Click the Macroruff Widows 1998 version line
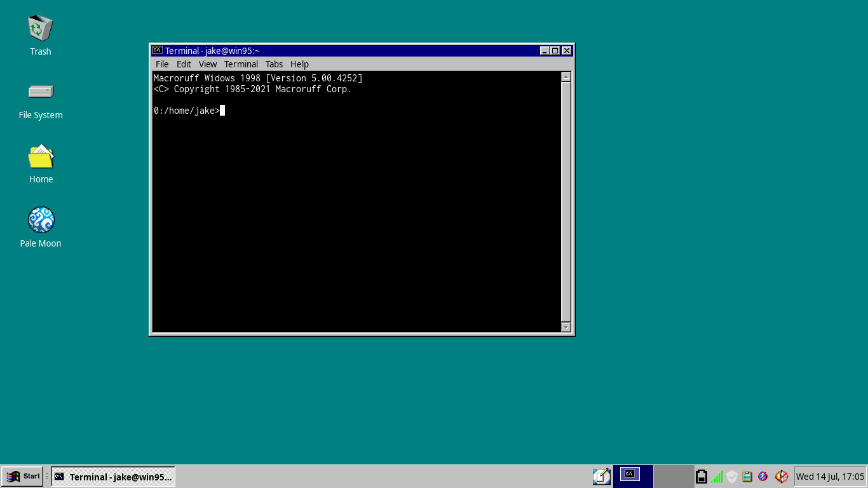The image size is (868, 488). [x=258, y=78]
